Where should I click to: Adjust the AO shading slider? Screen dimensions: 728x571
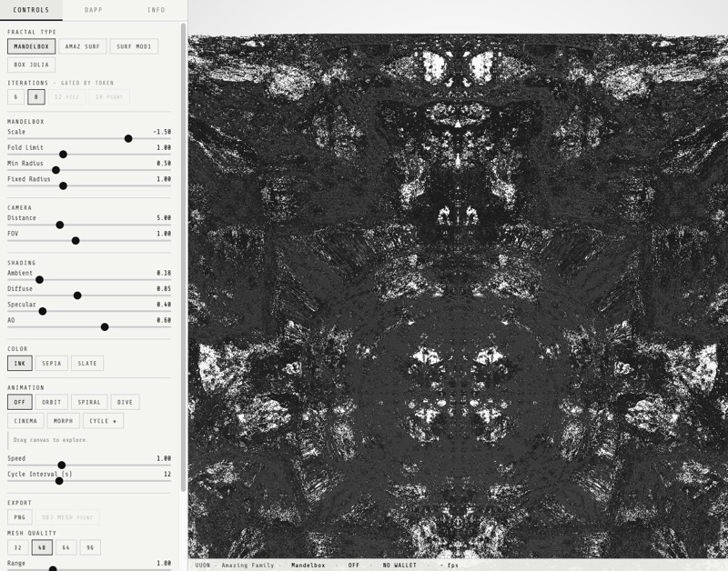[x=89, y=327]
